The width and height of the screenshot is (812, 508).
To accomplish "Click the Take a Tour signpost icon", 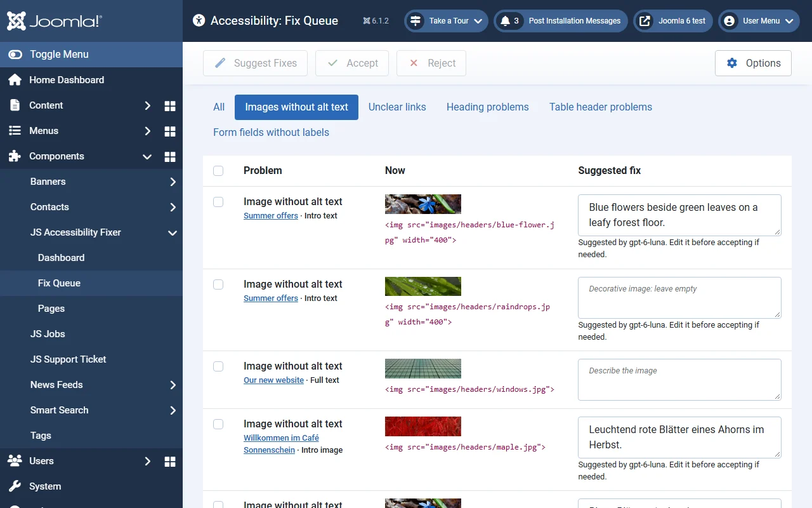I will [x=416, y=21].
